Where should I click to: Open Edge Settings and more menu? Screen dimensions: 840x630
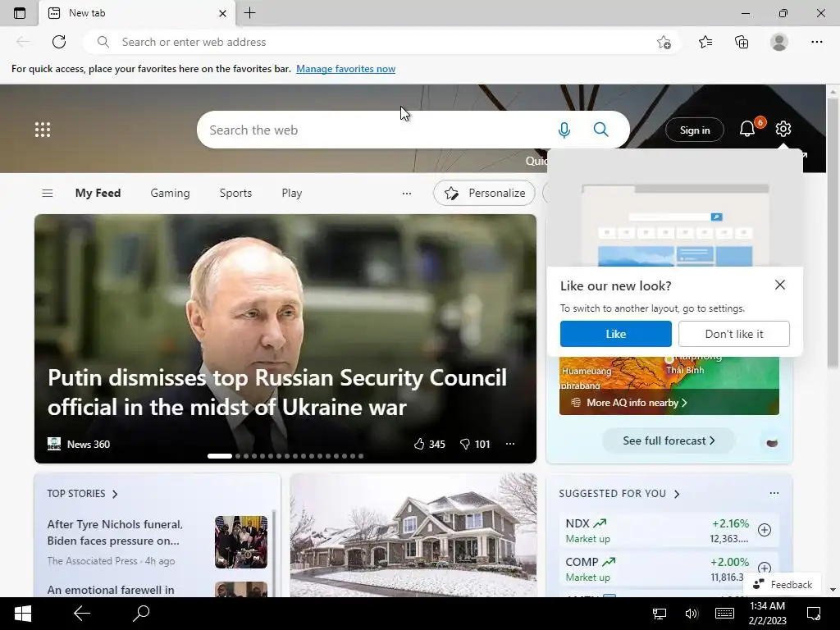(816, 42)
